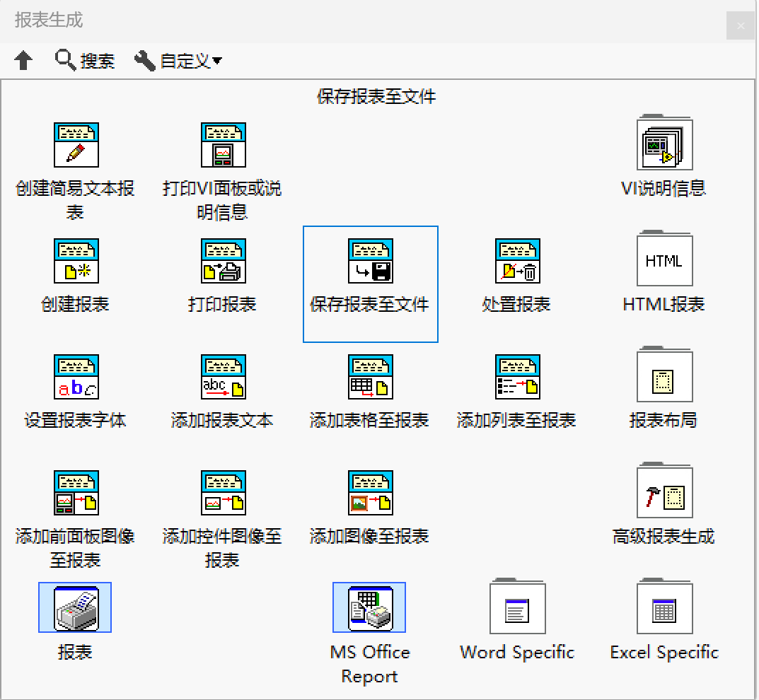Click the highlighted 保存报表至文件 VI
This screenshot has width=759, height=700.
pos(370,259)
